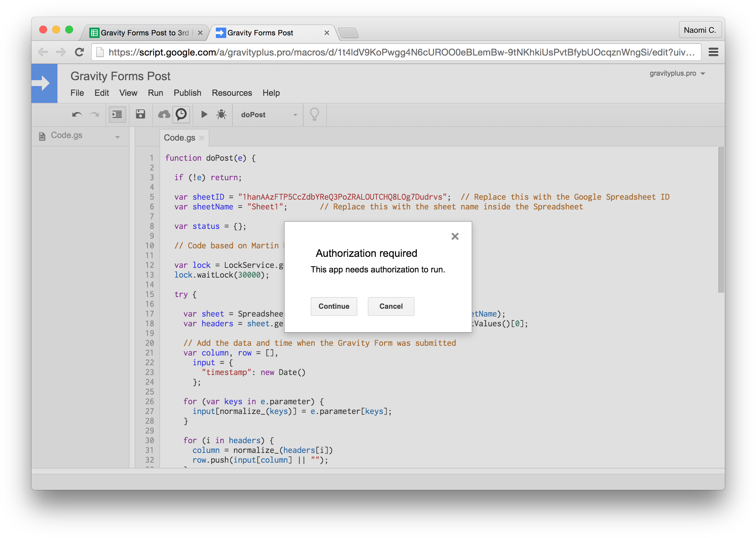
Task: Redo the edit in the toolbar
Action: click(95, 115)
